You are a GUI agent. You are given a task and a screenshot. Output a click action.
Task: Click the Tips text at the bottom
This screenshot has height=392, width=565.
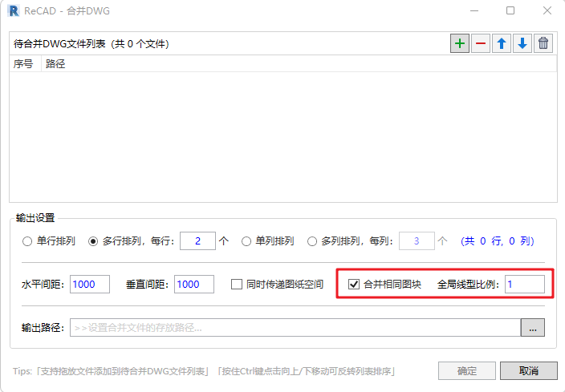click(x=204, y=371)
